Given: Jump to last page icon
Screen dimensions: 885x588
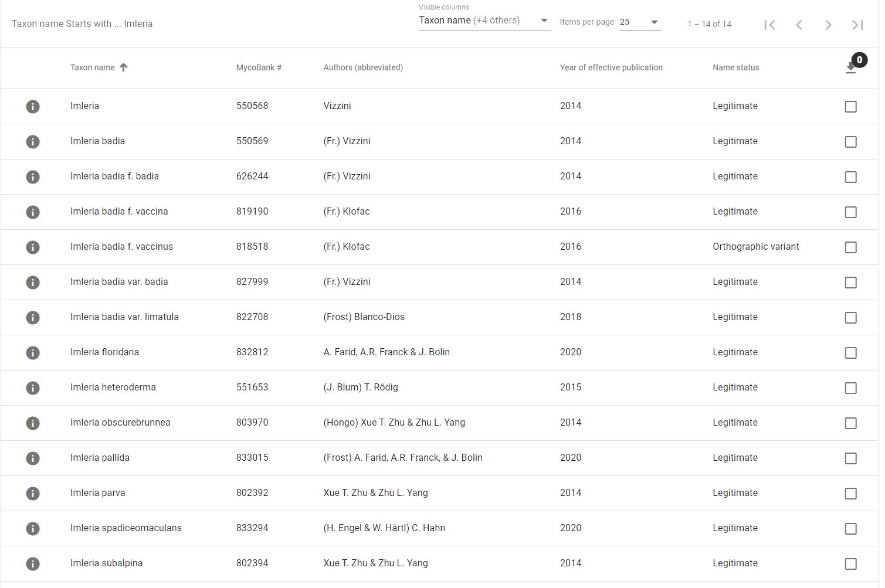Looking at the screenshot, I should click(x=857, y=25).
